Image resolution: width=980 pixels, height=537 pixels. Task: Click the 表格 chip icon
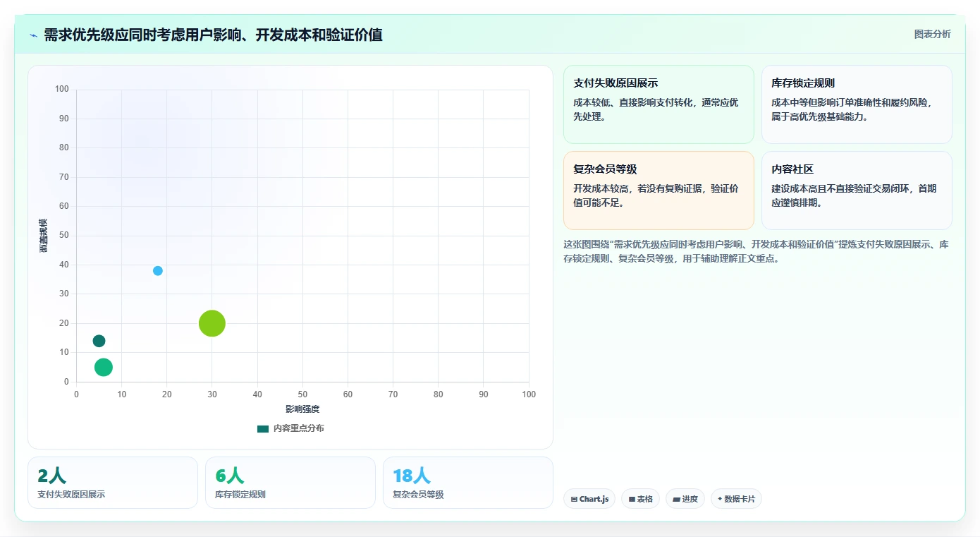pos(632,500)
